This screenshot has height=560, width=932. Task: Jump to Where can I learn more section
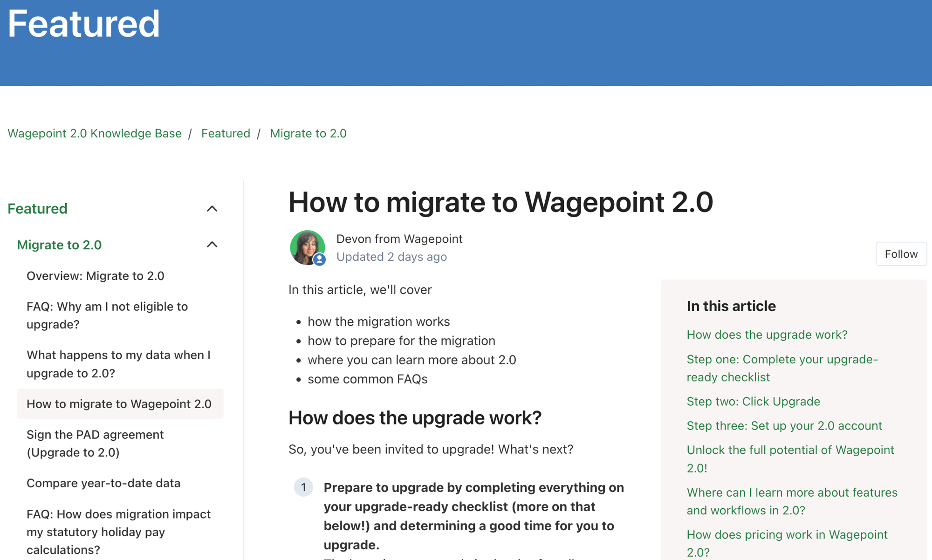[x=792, y=501]
